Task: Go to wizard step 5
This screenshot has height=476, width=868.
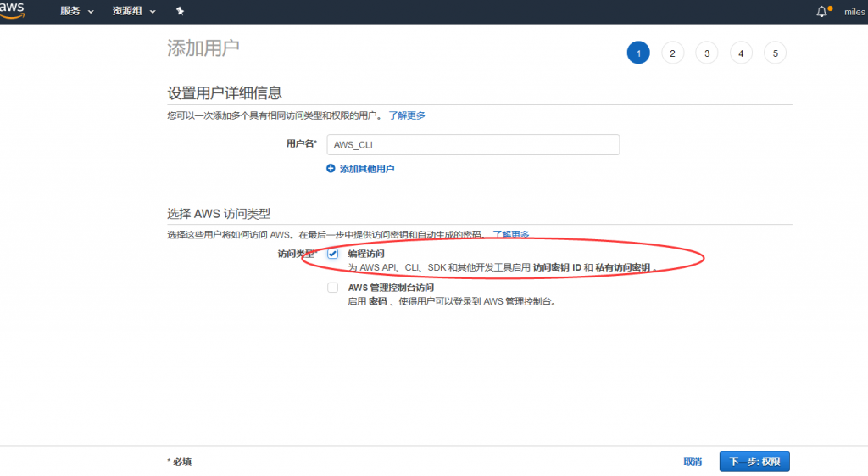Action: pyautogui.click(x=776, y=53)
